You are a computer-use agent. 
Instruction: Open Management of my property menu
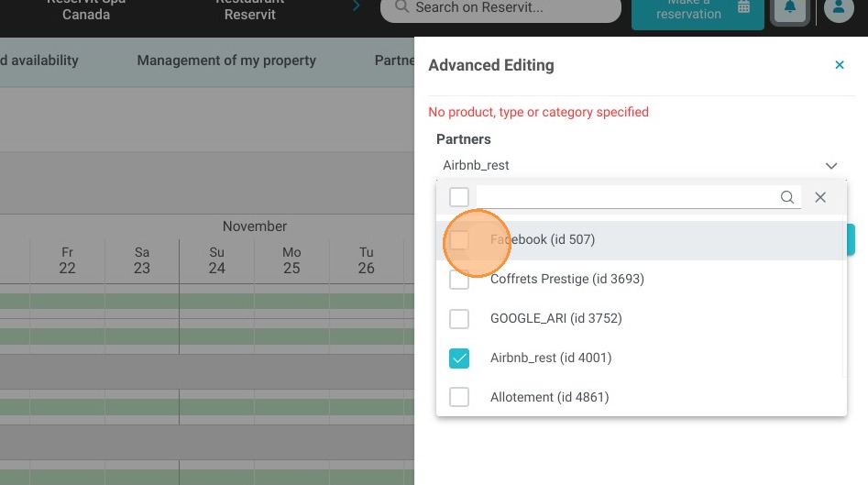pyautogui.click(x=226, y=61)
